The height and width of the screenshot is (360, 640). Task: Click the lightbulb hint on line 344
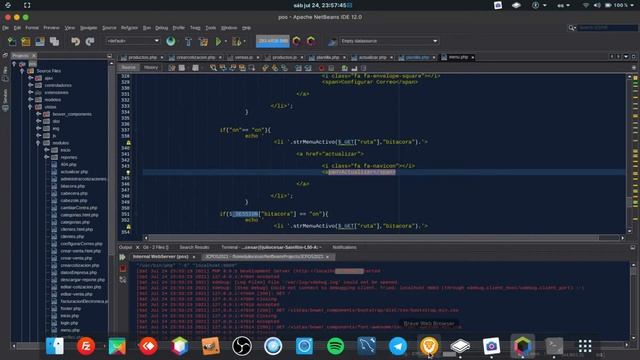pyautogui.click(x=128, y=172)
